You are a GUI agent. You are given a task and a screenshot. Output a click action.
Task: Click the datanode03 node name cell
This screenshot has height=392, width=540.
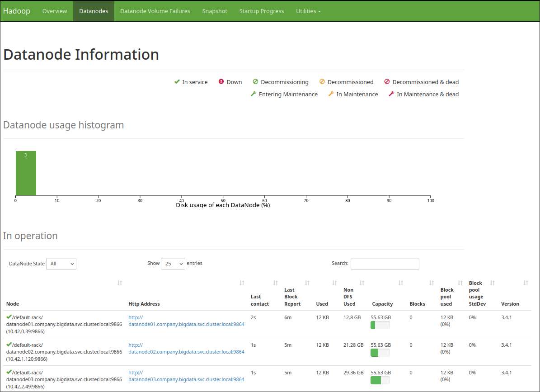click(64, 379)
